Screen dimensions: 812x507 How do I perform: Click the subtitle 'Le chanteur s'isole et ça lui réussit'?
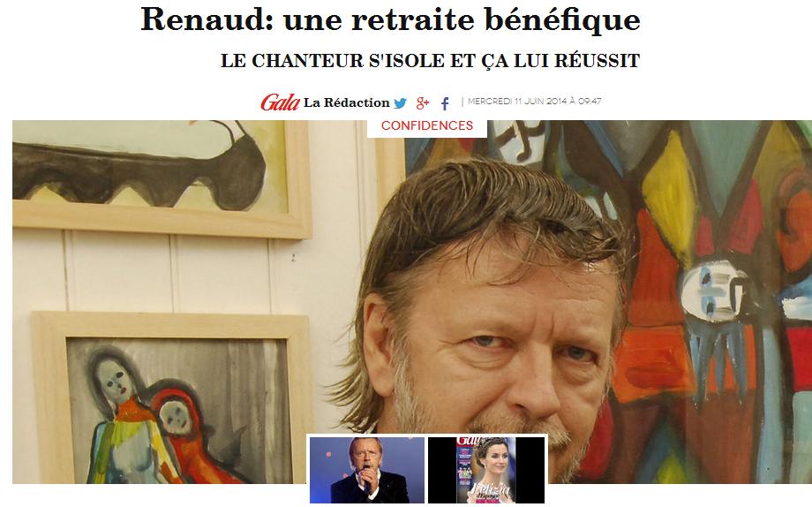[431, 61]
